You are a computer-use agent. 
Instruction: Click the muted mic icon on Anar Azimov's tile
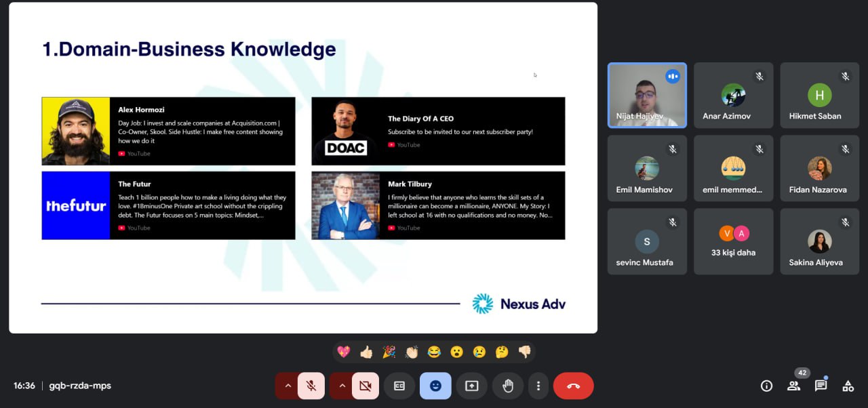759,77
